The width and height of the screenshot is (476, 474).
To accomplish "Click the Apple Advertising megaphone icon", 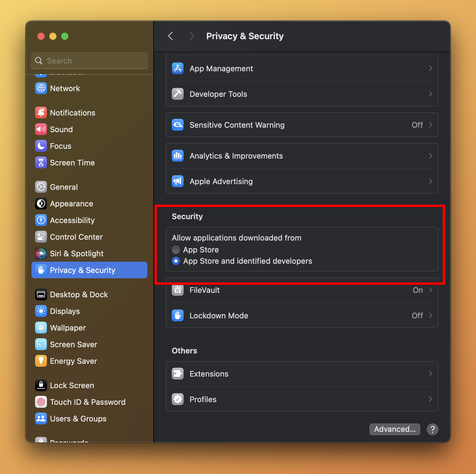I will 177,181.
